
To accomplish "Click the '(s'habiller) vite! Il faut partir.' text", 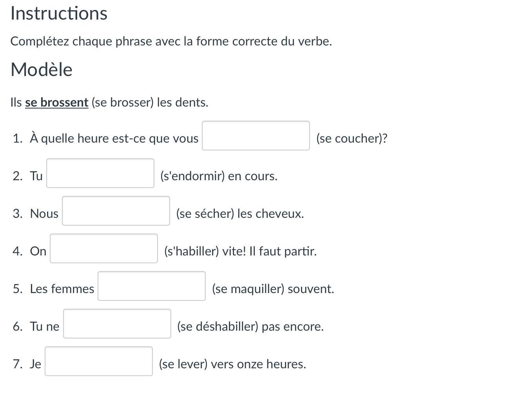I will [240, 251].
